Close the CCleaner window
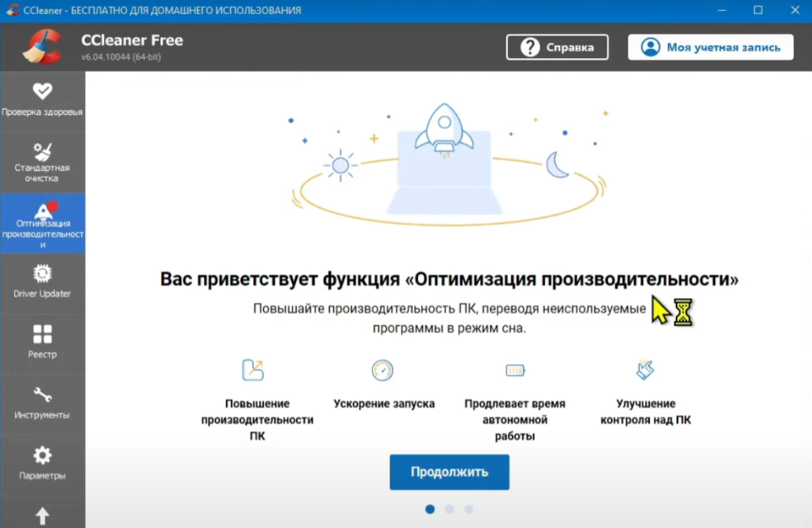Image resolution: width=812 pixels, height=528 pixels. coord(795,10)
